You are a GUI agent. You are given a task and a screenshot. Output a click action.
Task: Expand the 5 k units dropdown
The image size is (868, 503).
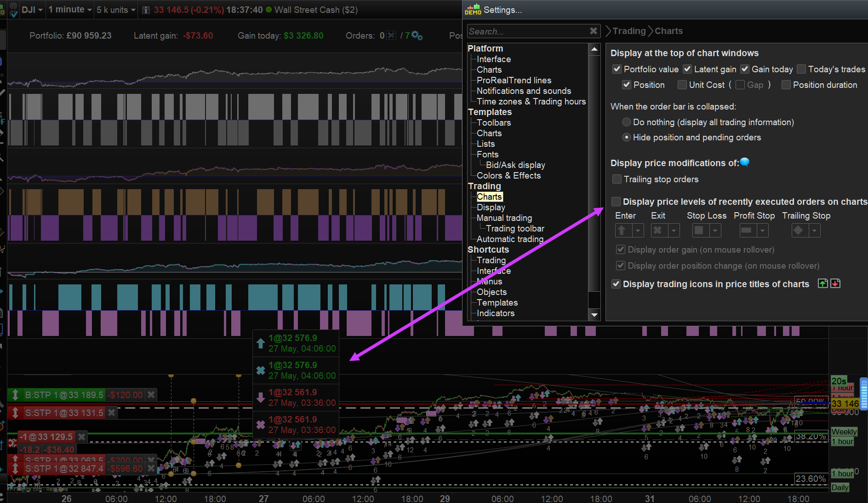pyautogui.click(x=116, y=10)
